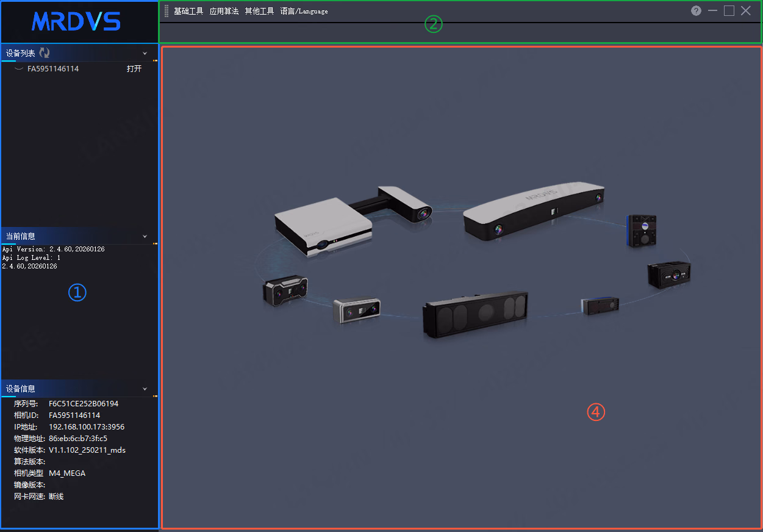The width and height of the screenshot is (763, 532).
Task: Grab the toolbar drag handle grip
Action: pyautogui.click(x=167, y=11)
